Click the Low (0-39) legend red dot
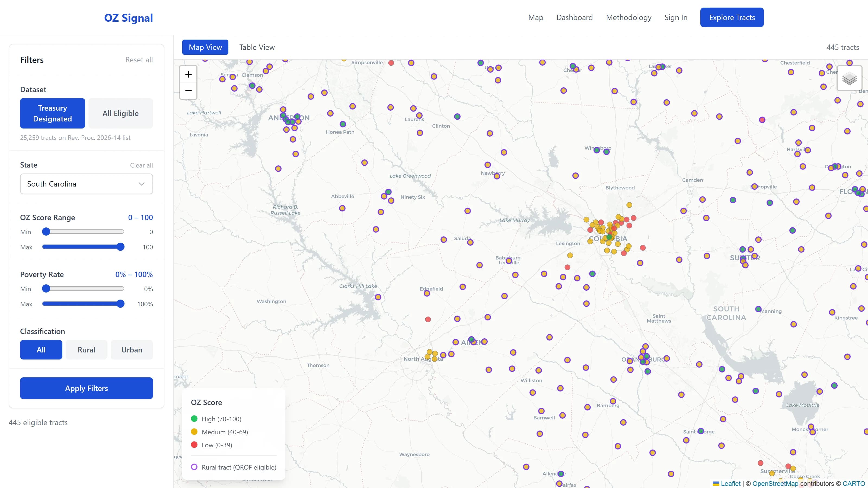This screenshot has width=868, height=488. (194, 445)
